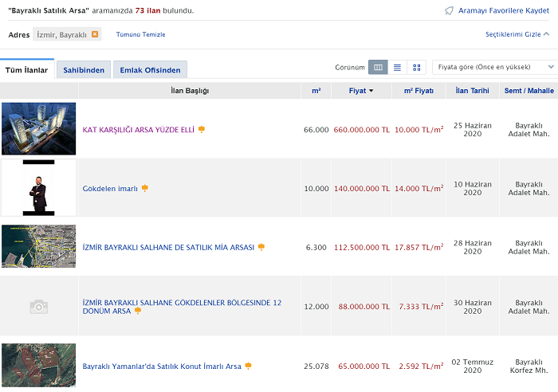Click price 88.000.000 TL
558x392 pixels.
click(x=364, y=307)
